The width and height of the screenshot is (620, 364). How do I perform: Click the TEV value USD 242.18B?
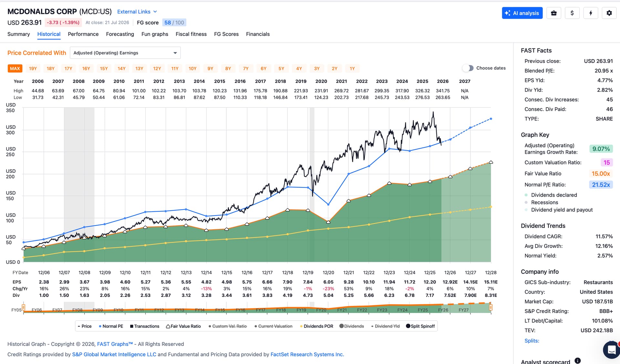[x=597, y=330]
